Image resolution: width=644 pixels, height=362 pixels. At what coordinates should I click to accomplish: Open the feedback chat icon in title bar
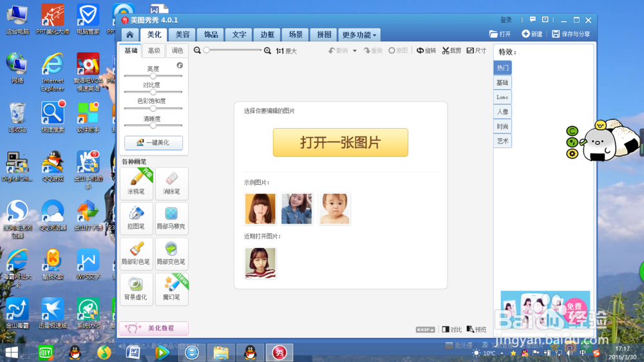[x=533, y=19]
